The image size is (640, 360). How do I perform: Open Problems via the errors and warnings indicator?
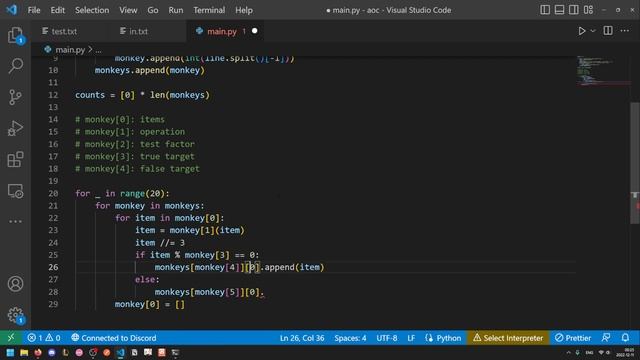pyautogui.click(x=44, y=338)
